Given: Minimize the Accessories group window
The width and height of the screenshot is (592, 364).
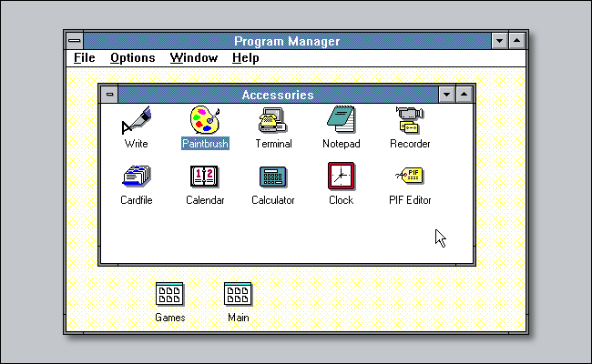Looking at the screenshot, I should (446, 95).
